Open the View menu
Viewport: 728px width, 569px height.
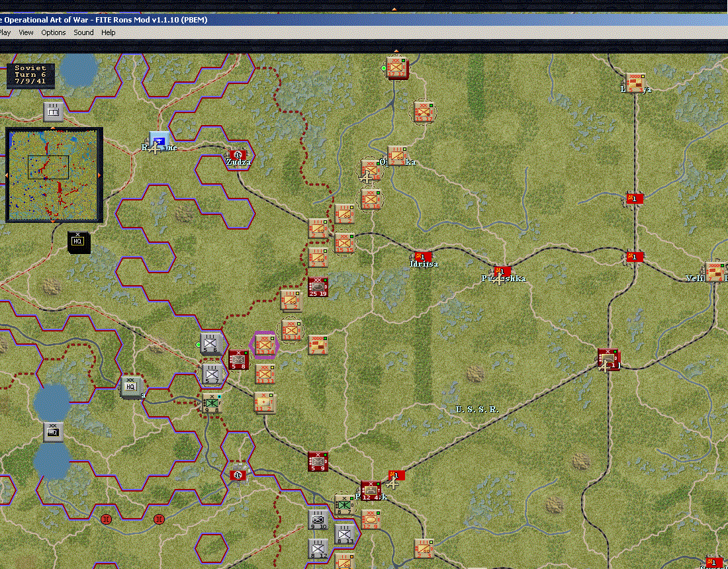click(x=26, y=32)
